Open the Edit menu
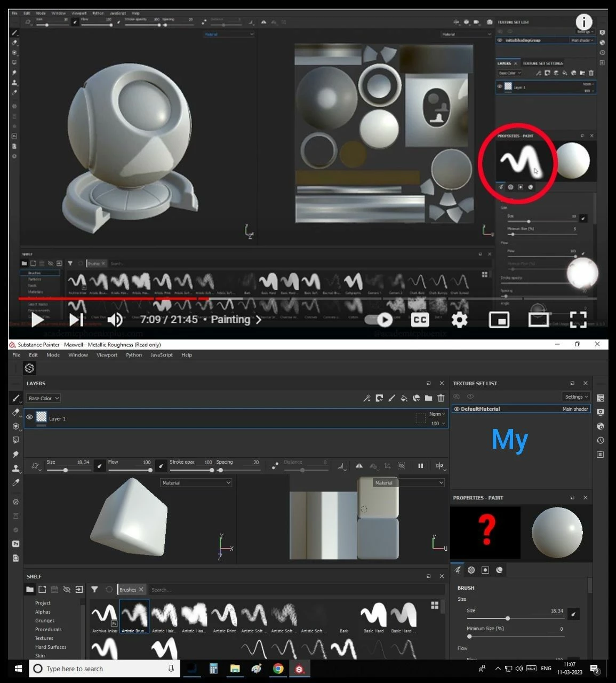The width and height of the screenshot is (616, 683). pyautogui.click(x=33, y=355)
